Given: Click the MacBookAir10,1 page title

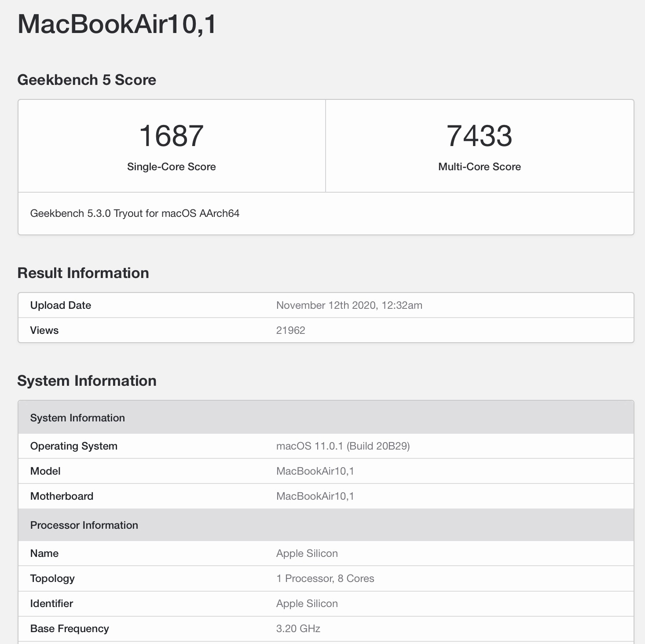Looking at the screenshot, I should (117, 24).
